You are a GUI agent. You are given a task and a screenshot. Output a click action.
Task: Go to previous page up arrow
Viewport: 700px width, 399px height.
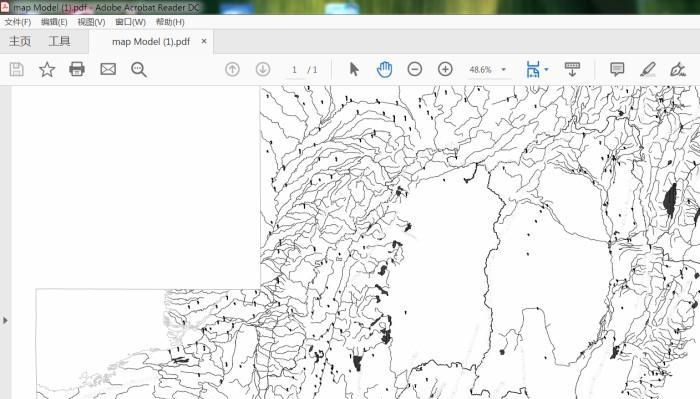pyautogui.click(x=232, y=69)
